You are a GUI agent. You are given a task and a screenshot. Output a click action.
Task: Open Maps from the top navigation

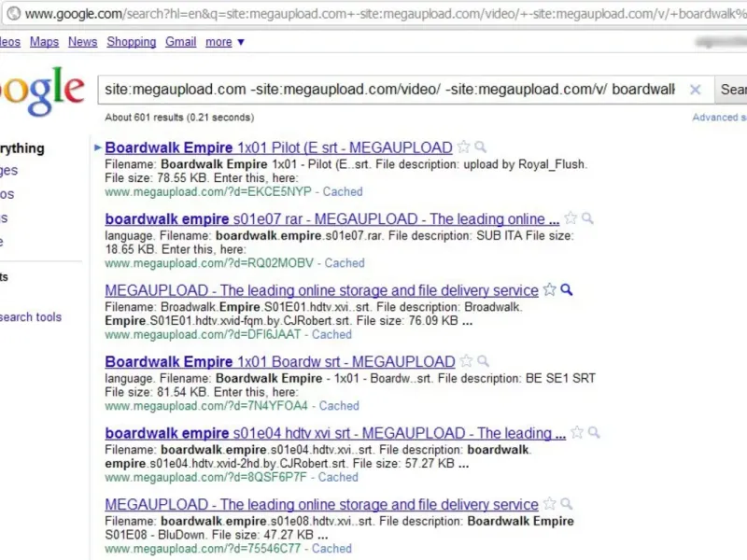[x=44, y=42]
